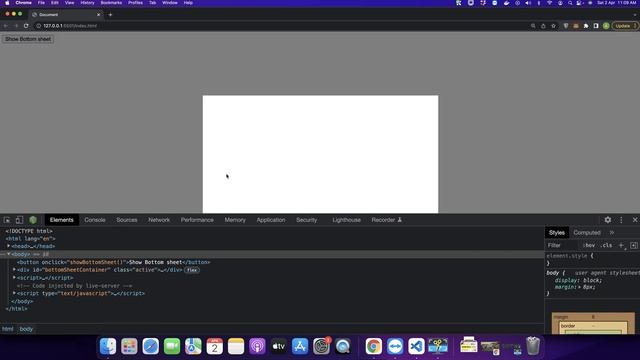Open the File menu

pos(41,3)
